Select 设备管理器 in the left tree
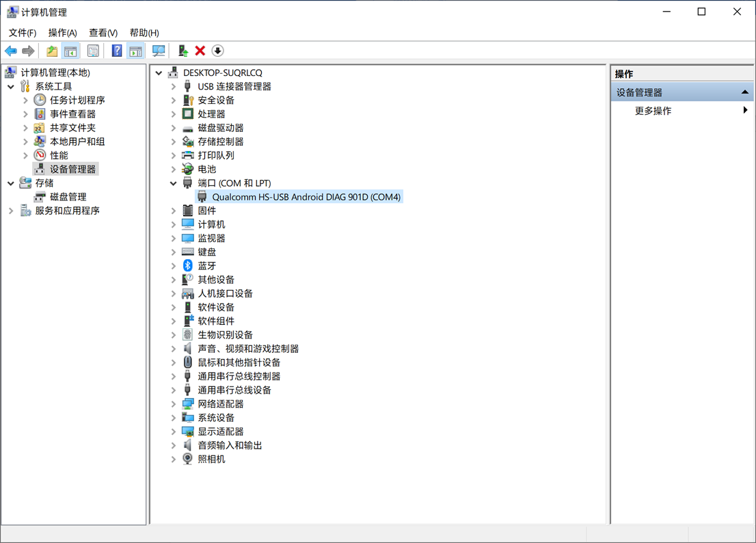The height and width of the screenshot is (543, 756). tap(73, 170)
